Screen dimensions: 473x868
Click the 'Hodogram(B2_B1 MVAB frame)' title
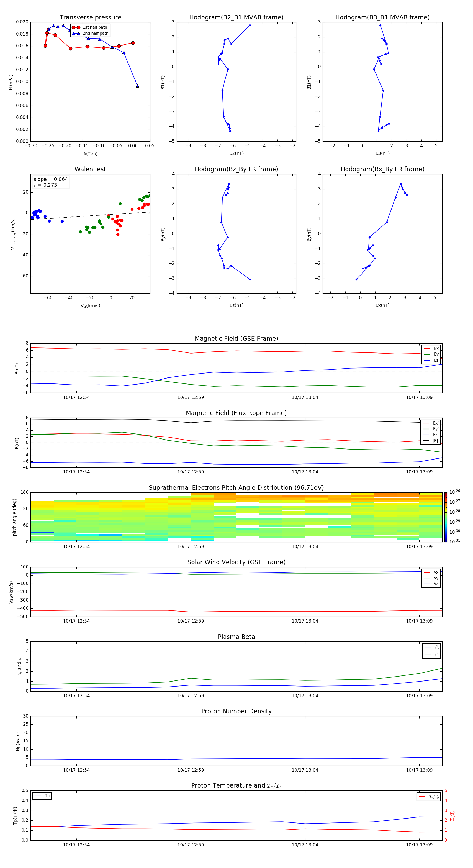point(236,17)
